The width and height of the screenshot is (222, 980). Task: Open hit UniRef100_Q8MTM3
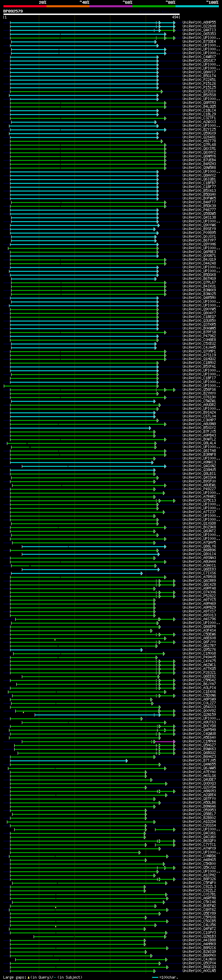[199, 103]
